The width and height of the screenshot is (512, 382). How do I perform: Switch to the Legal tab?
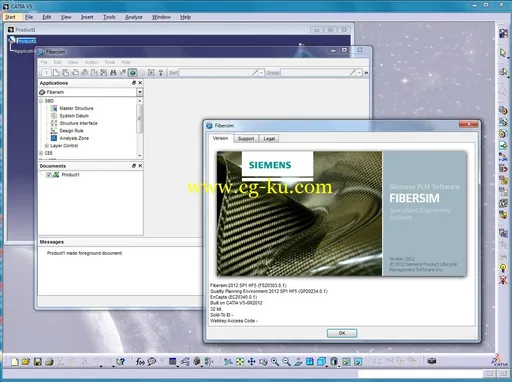(269, 138)
